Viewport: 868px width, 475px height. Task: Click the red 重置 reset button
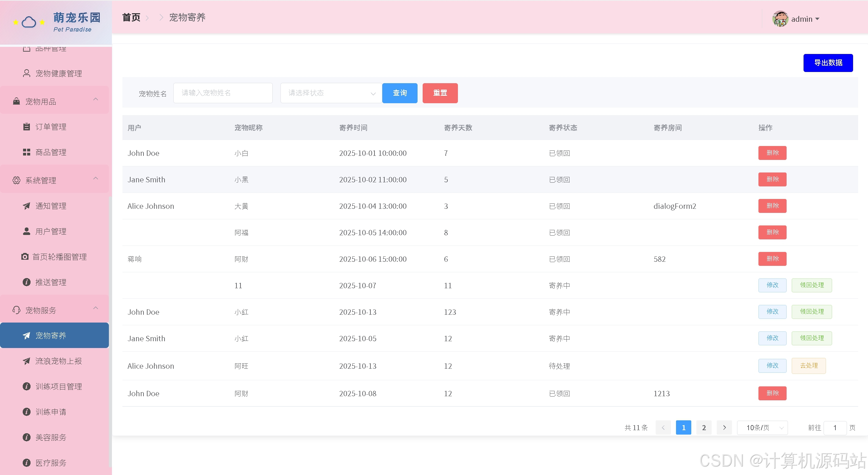click(440, 93)
